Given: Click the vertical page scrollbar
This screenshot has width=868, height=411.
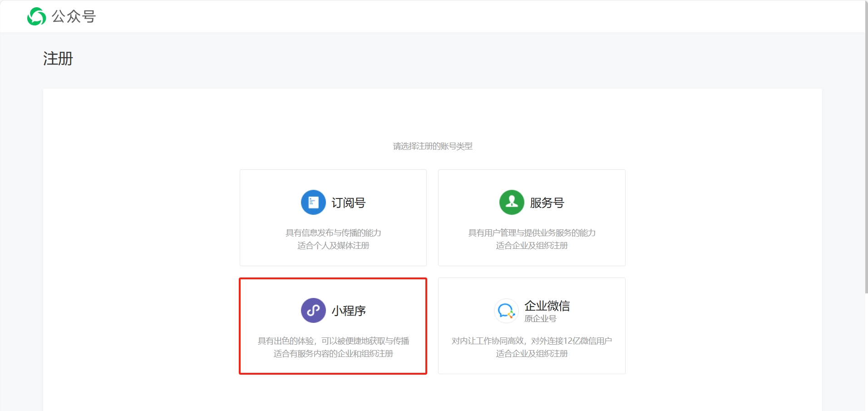Looking at the screenshot, I should (x=866, y=147).
